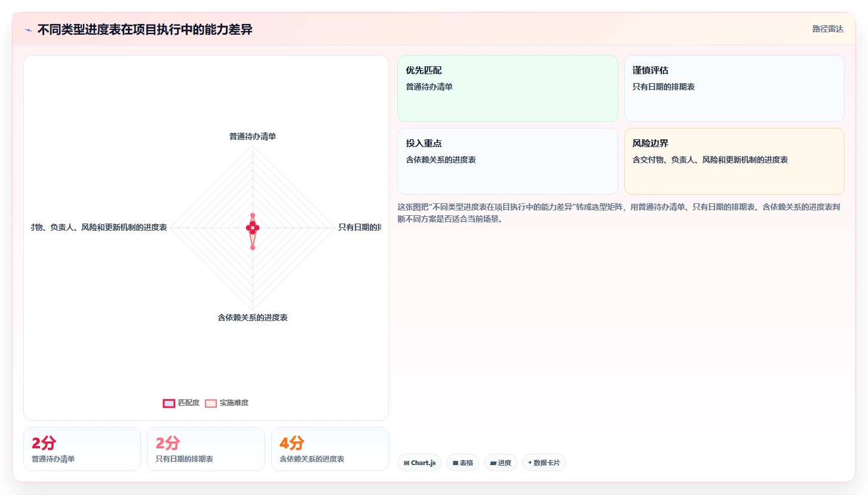Click the radar center data point
Image resolution: width=868 pixels, height=495 pixels.
tap(253, 228)
